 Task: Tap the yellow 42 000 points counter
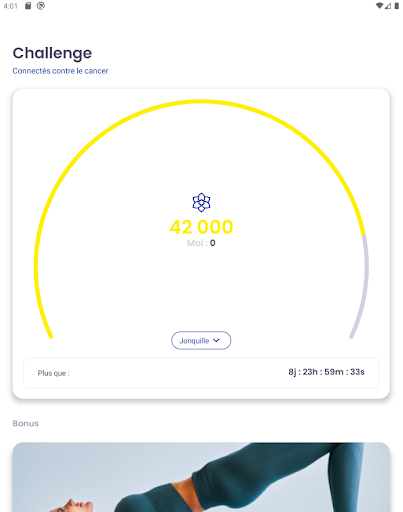point(201,227)
